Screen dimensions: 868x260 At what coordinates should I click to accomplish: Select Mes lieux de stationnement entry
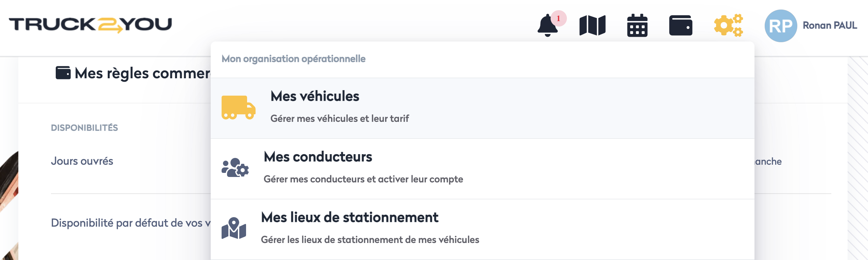(x=349, y=217)
